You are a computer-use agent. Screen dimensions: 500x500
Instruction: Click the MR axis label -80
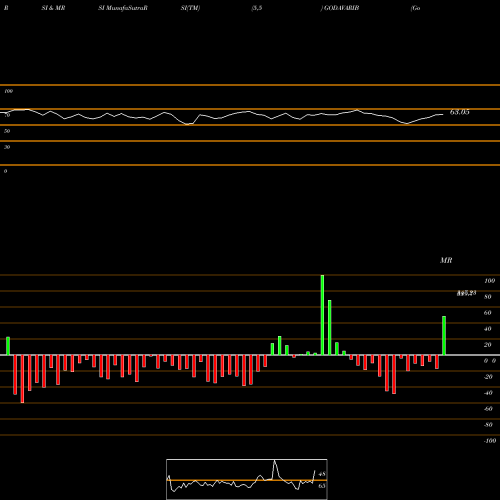pos(488,425)
